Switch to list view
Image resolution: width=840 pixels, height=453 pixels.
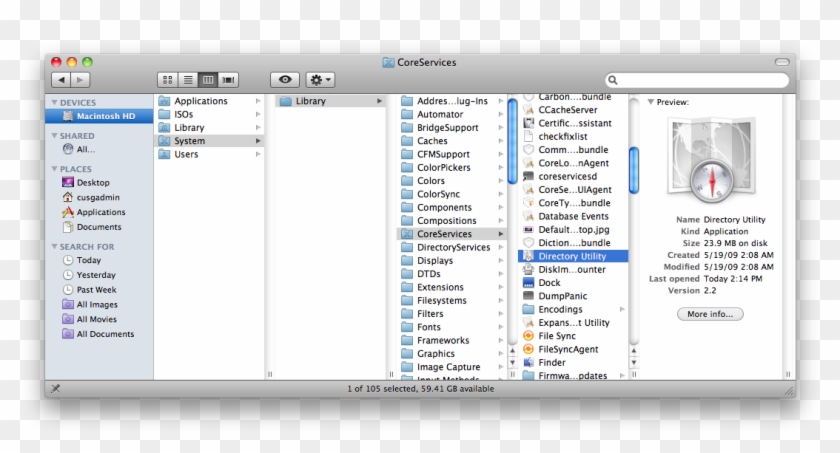click(x=188, y=80)
